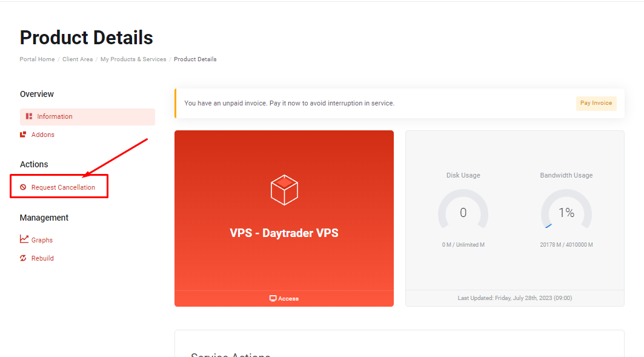Click the VPS - Daytrader VPS title

tap(284, 233)
